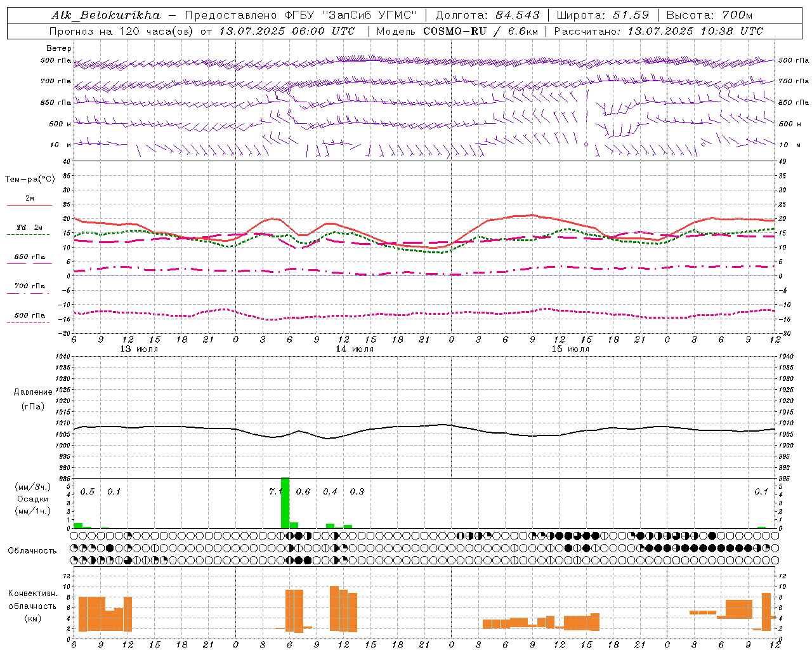Click the 15 июля date label
The image size is (812, 650).
coord(570,349)
